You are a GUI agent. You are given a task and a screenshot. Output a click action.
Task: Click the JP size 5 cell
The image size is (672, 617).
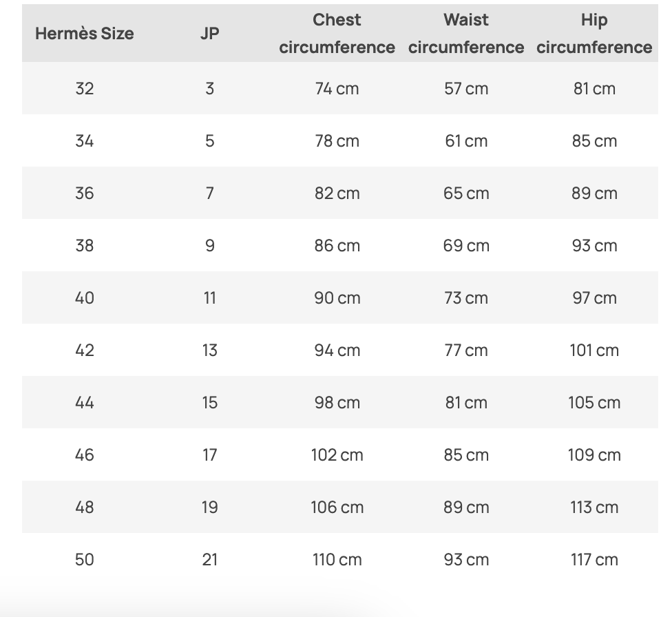pyautogui.click(x=210, y=140)
